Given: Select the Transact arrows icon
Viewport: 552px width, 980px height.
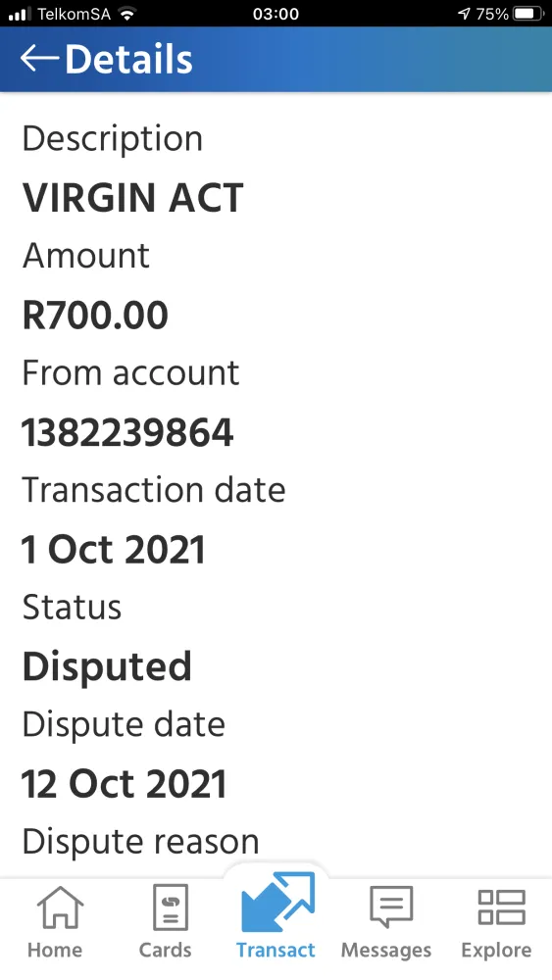Looking at the screenshot, I should 277,902.
